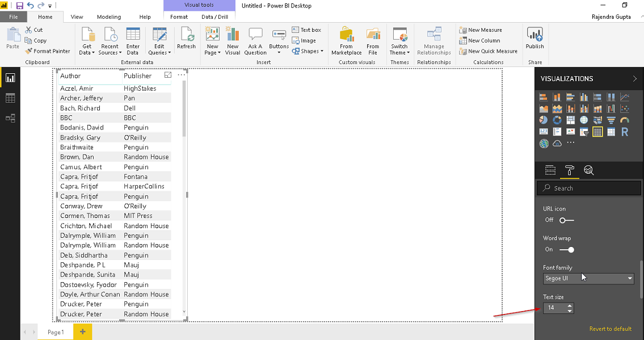Click New Quick Measure
This screenshot has width=644, height=340.
coord(488,51)
